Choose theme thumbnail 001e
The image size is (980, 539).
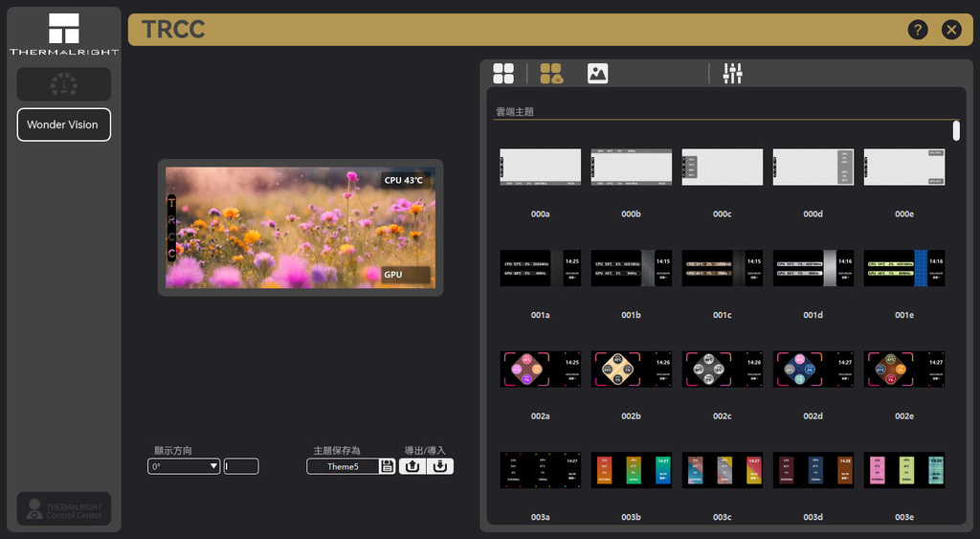pyautogui.click(x=904, y=268)
